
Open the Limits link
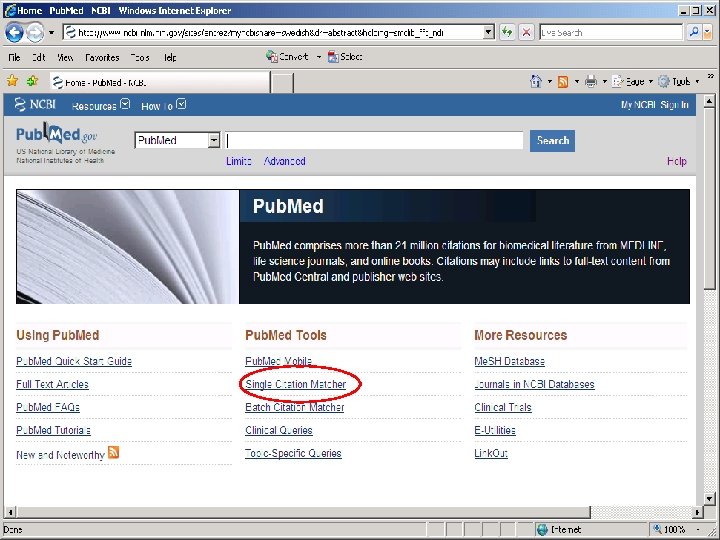pos(239,161)
